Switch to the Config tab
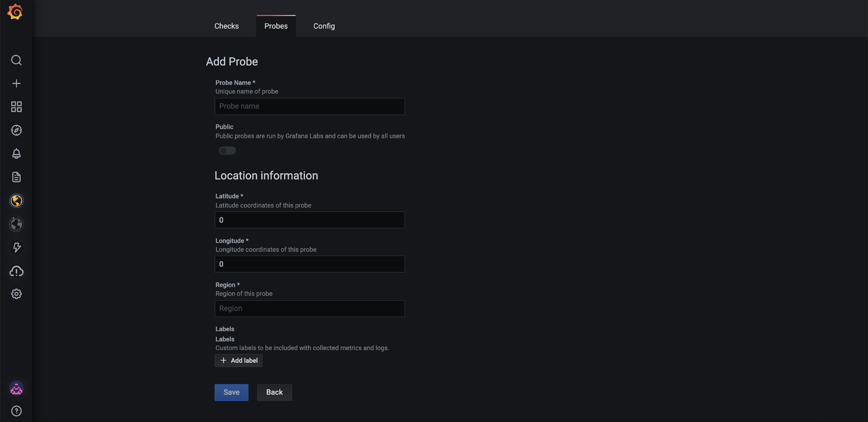868x422 pixels. [x=324, y=26]
